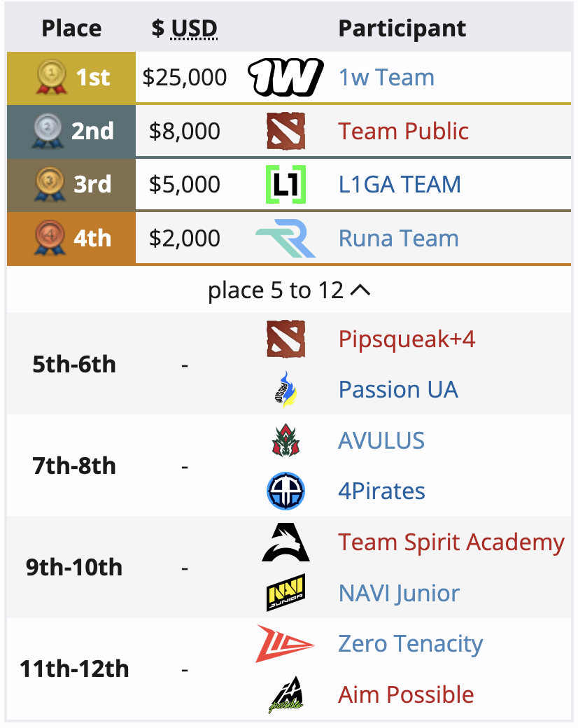Click the Team Spirit Academy logo
The height and width of the screenshot is (728, 578).
pyautogui.click(x=286, y=542)
